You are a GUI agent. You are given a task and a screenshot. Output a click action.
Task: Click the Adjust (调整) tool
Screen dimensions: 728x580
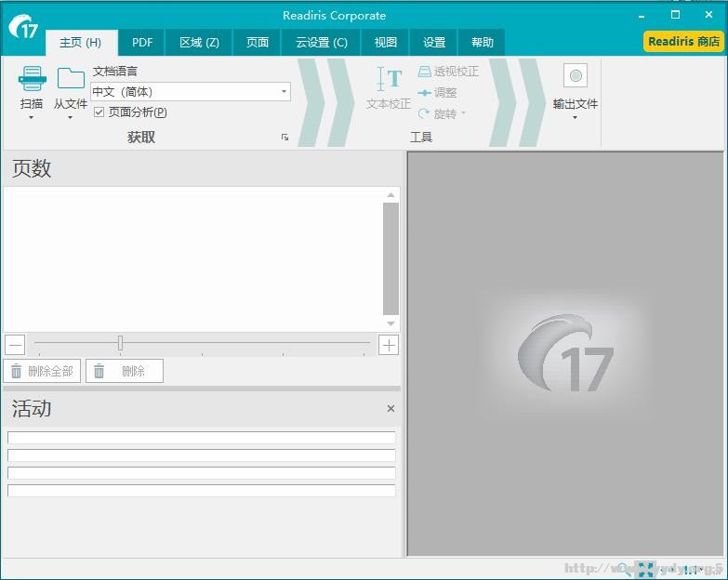[x=437, y=93]
